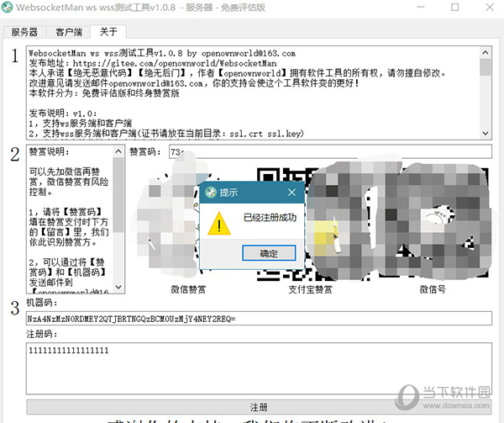504x423 pixels.
Task: Click the gitee release URL text
Action: (175, 63)
